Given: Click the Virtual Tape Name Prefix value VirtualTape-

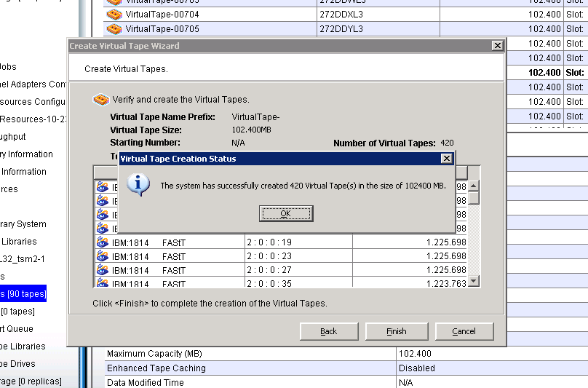Looking at the screenshot, I should point(255,117).
